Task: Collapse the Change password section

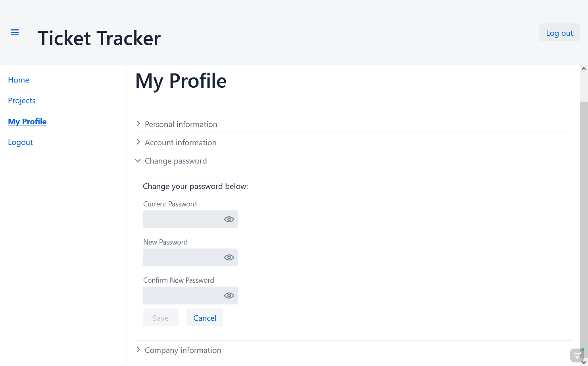Action: pos(175,161)
